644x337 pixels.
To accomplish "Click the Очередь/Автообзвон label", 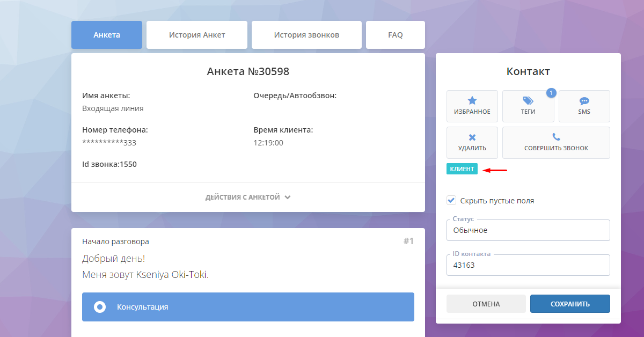I will 295,96.
